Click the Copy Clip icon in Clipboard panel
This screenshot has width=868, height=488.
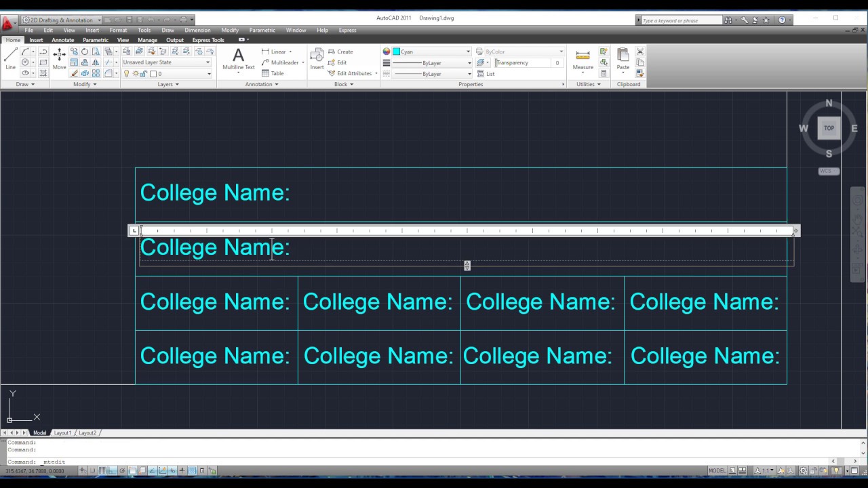tap(640, 62)
